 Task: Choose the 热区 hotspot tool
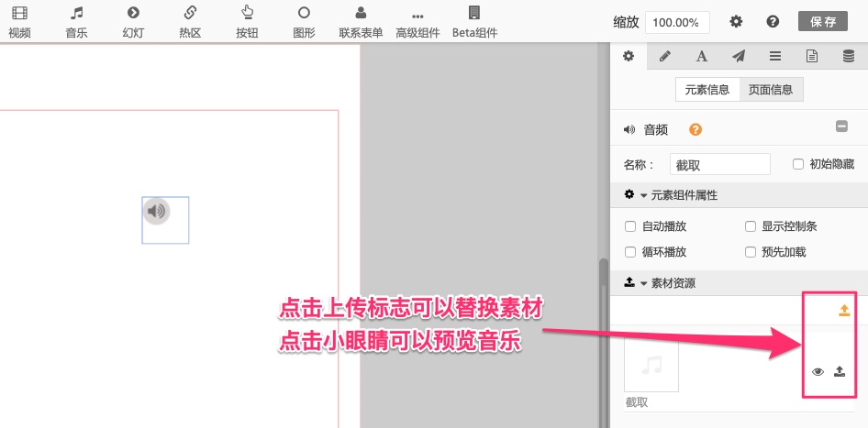coord(190,22)
